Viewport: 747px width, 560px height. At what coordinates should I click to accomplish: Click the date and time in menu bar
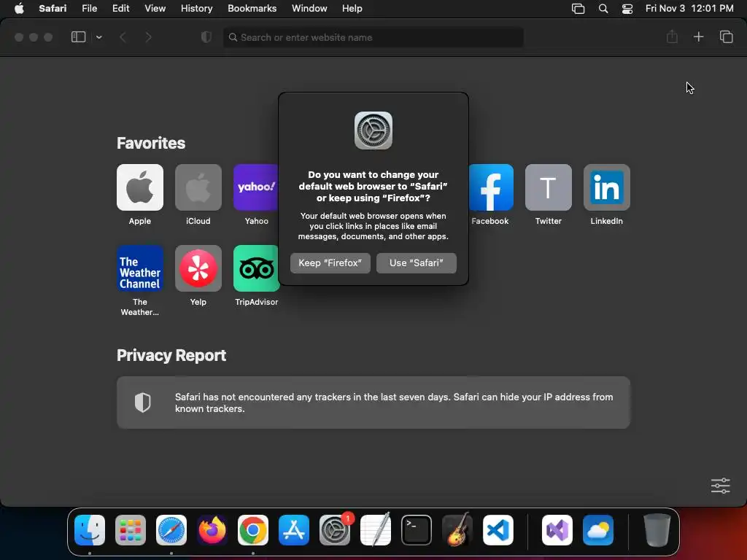[689, 9]
